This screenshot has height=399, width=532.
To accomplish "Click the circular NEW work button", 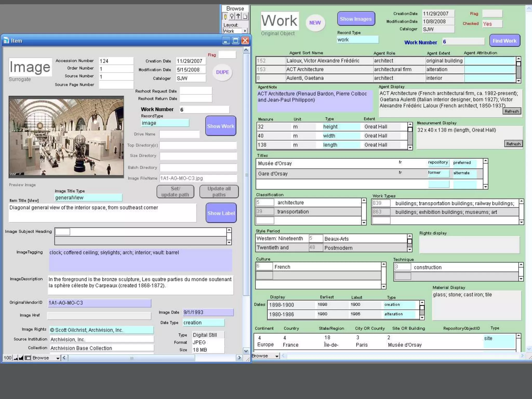I will [315, 23].
